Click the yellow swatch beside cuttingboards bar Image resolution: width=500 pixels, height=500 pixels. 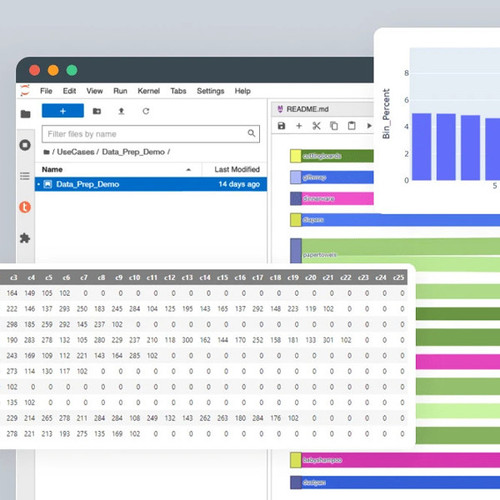click(x=296, y=156)
